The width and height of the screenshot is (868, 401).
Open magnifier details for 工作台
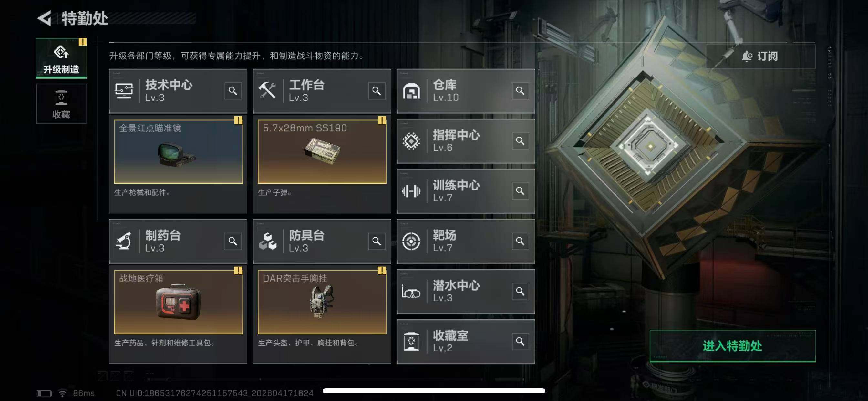[x=377, y=91]
